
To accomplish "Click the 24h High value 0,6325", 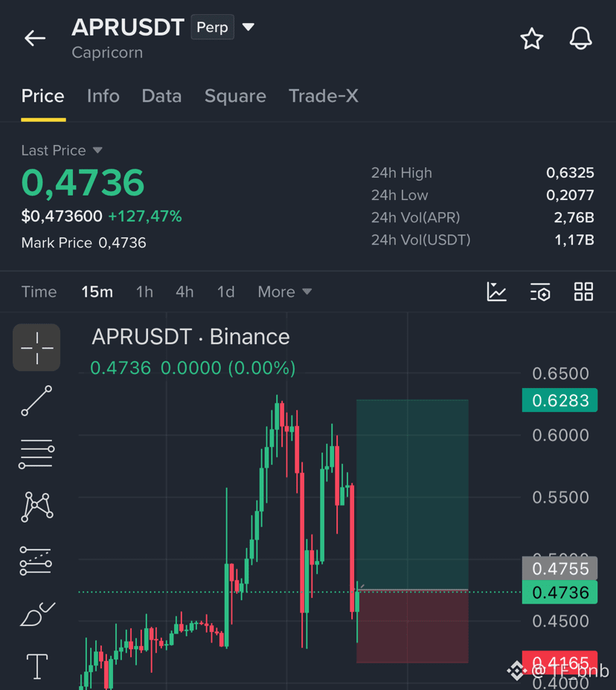I will tap(570, 172).
